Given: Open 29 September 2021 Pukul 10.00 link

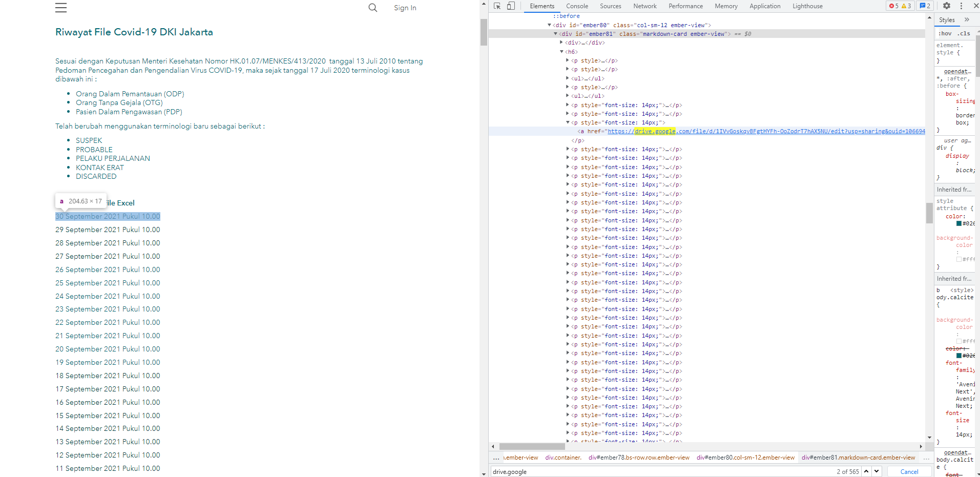Looking at the screenshot, I should pyautogui.click(x=108, y=230).
